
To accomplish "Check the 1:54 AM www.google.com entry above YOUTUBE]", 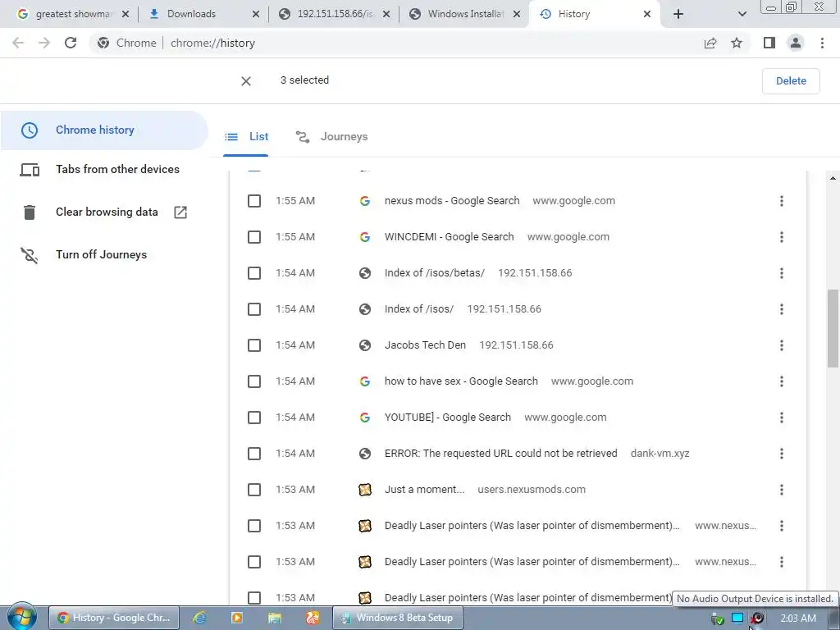I will coord(254,381).
